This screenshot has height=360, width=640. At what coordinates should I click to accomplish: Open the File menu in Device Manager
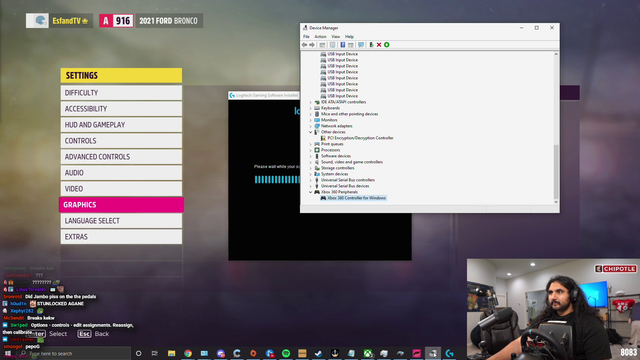pos(306,37)
